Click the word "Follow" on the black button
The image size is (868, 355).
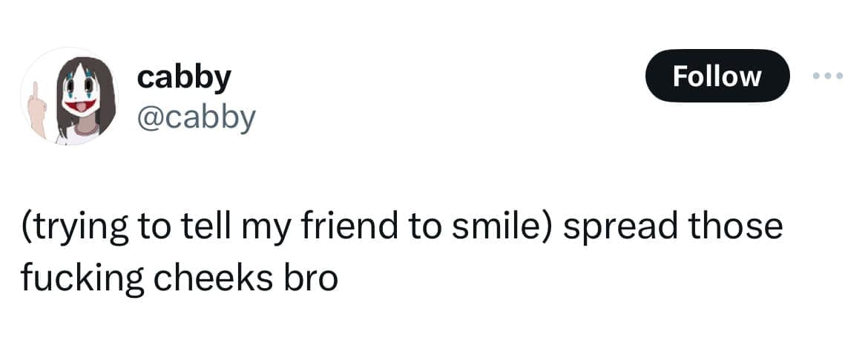717,75
